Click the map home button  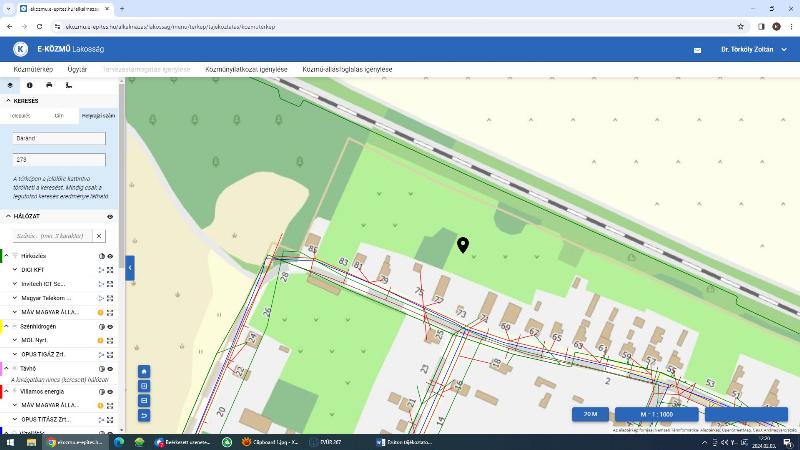point(144,371)
